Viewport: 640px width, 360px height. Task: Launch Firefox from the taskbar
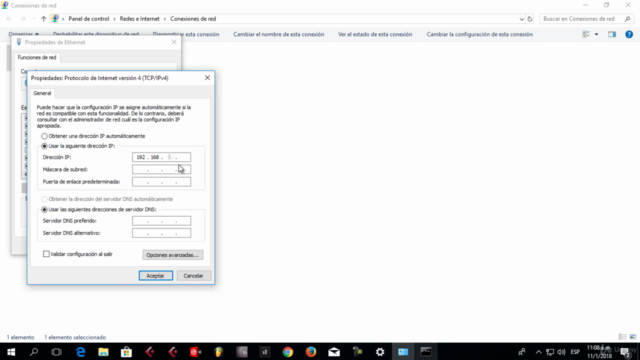click(311, 352)
